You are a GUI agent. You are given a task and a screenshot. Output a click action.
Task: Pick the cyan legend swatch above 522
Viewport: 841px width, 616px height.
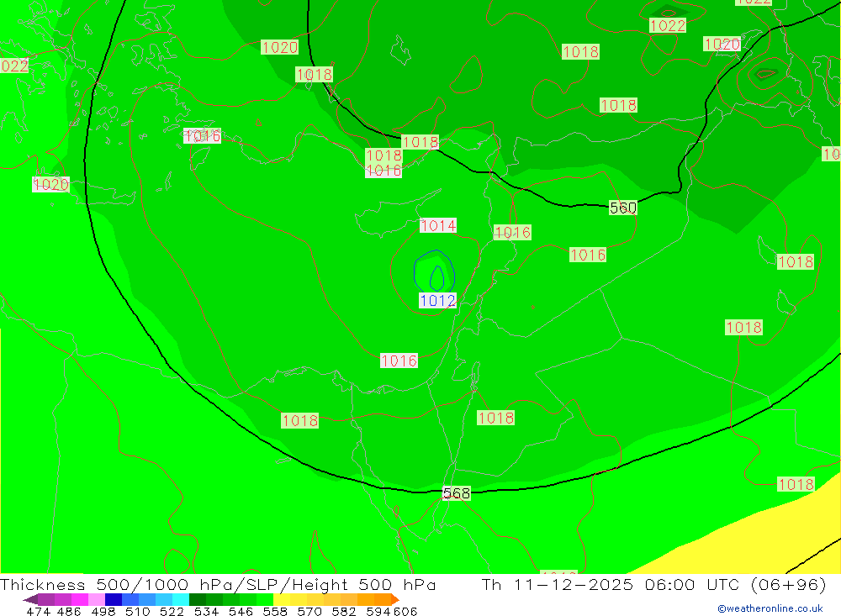[181, 599]
